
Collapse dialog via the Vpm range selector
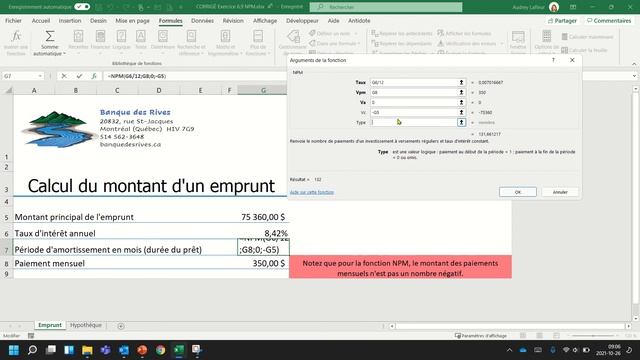point(461,92)
